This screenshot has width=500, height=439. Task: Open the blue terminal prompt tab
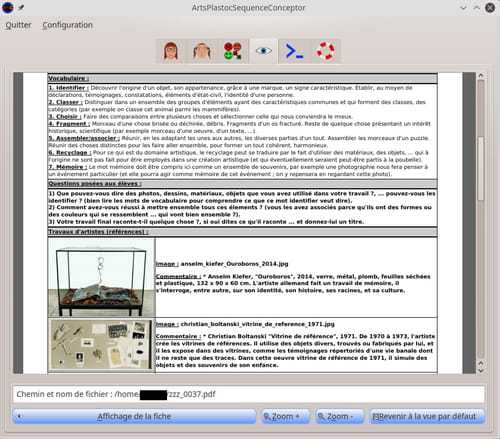[294, 51]
